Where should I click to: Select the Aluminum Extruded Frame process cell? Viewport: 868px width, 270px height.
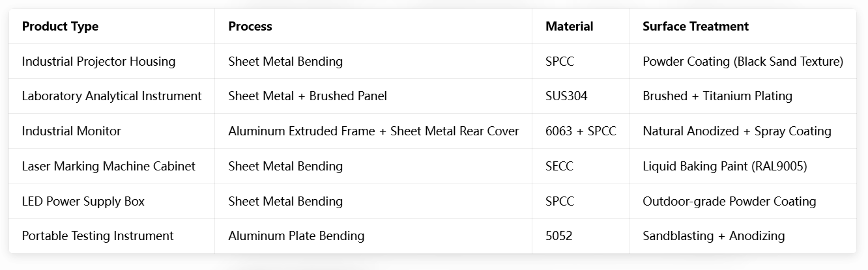click(x=373, y=131)
